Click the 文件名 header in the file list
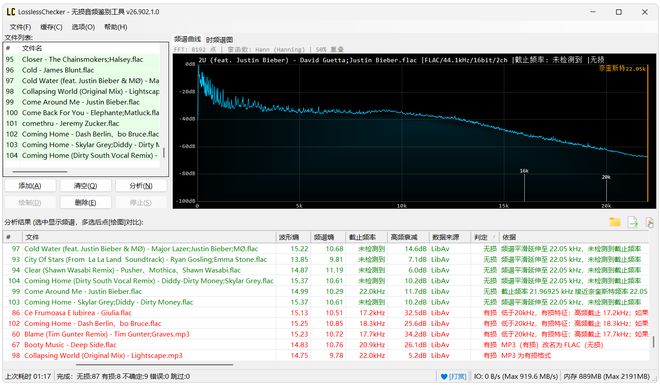The height and width of the screenshot is (385, 660). (32, 48)
